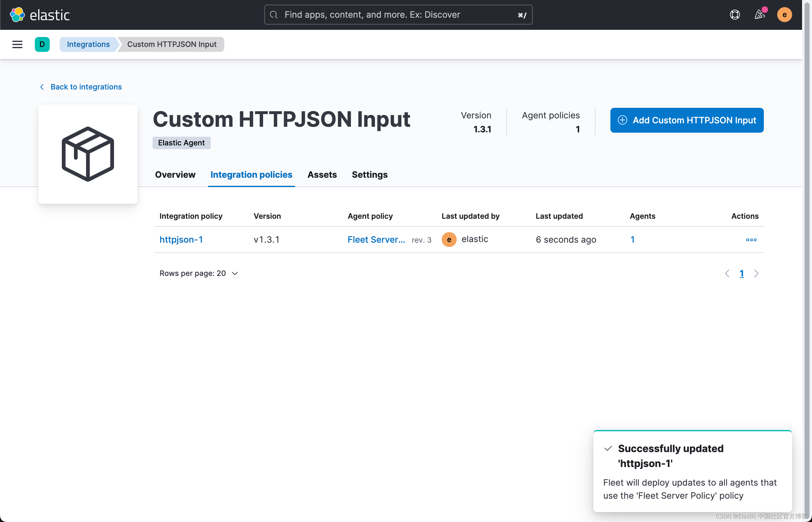Image resolution: width=812 pixels, height=522 pixels.
Task: Click Add Custom HTTPJSON Input
Action: click(x=686, y=120)
